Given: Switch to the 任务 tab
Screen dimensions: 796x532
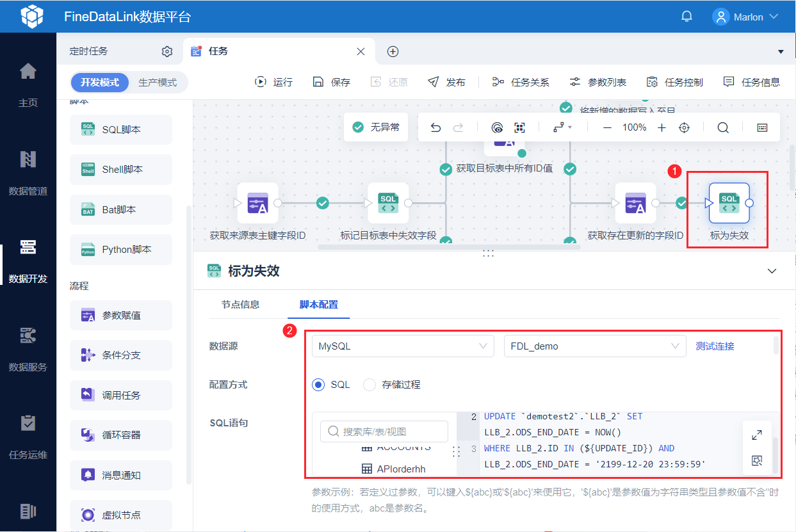Looking at the screenshot, I should point(218,51).
